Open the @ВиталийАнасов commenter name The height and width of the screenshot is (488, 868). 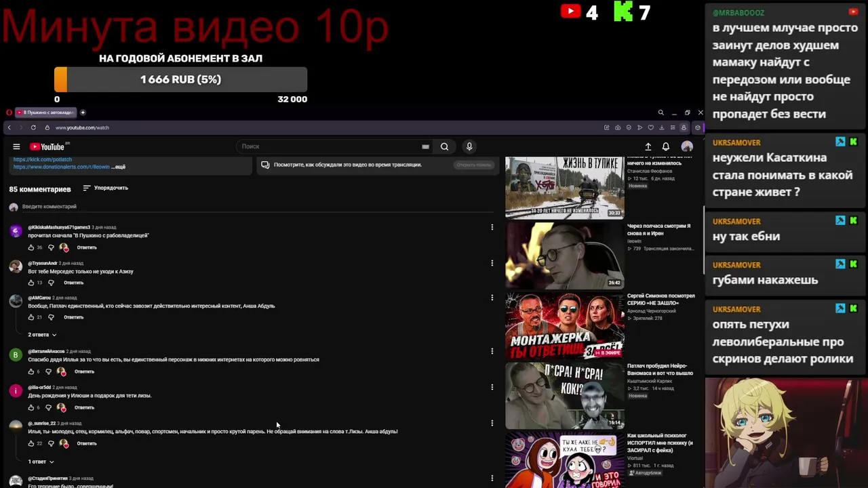46,351
